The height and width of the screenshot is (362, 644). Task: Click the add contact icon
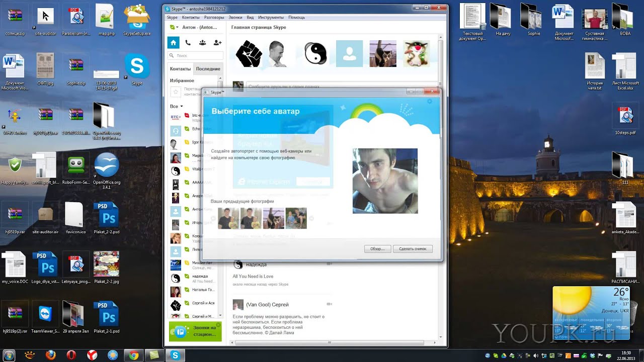click(217, 43)
